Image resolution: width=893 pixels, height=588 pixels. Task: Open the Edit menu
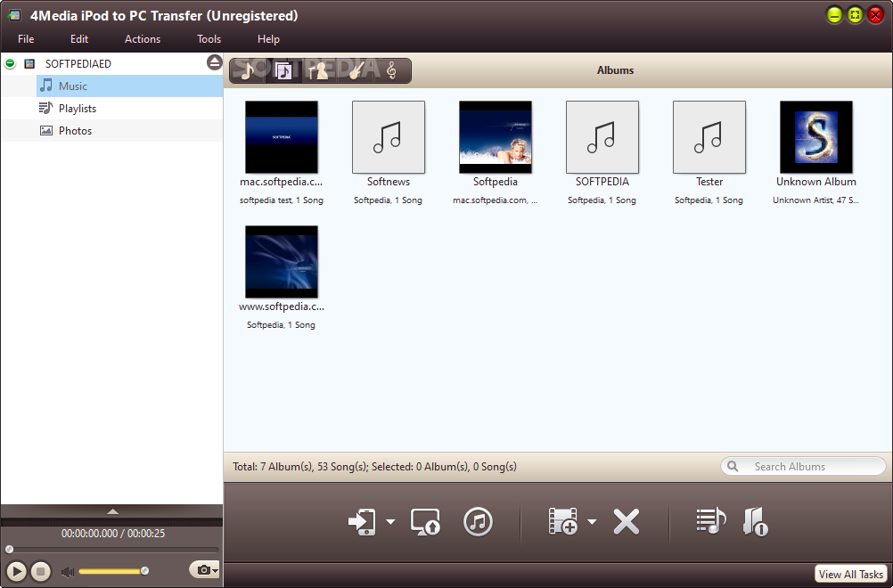pos(79,38)
